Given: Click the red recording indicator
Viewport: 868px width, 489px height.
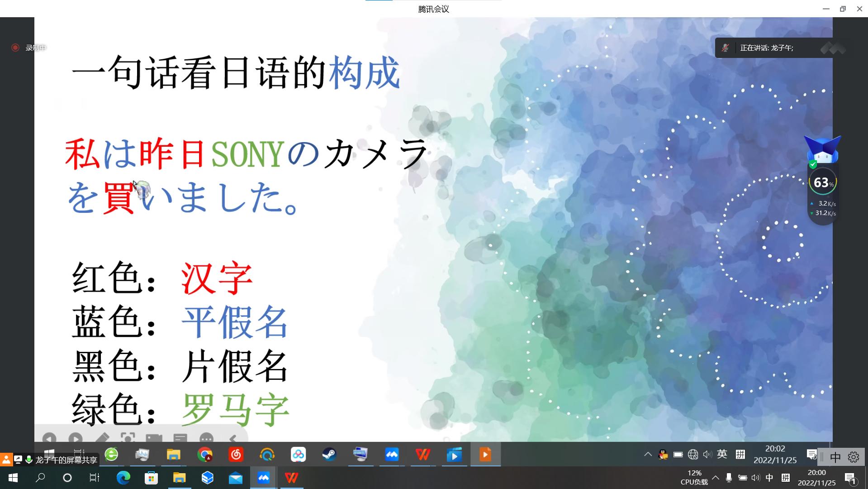Looking at the screenshot, I should tap(15, 48).
